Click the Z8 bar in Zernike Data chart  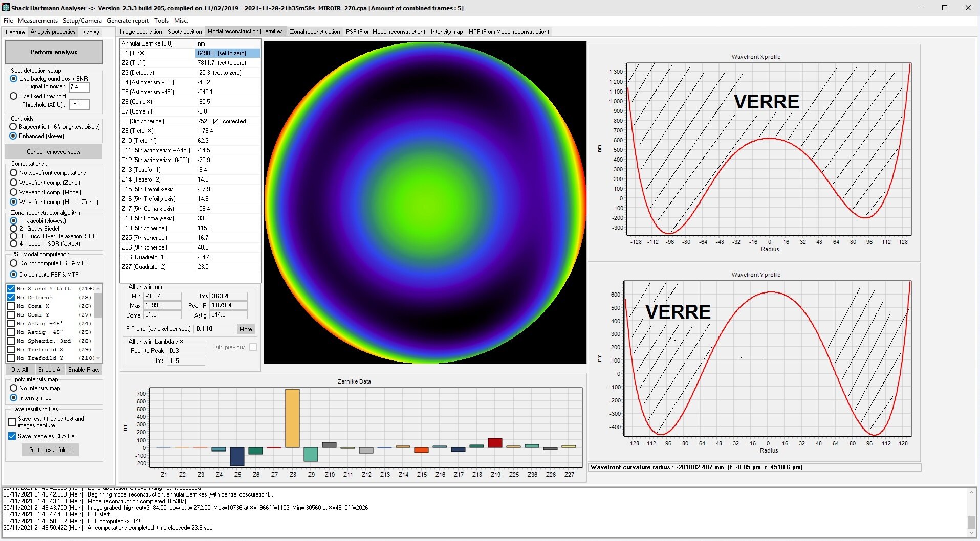pos(293,418)
